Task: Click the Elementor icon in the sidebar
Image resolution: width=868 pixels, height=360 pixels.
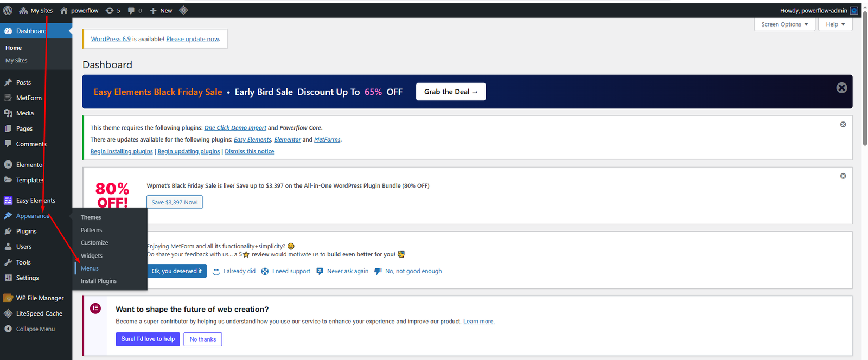Action: [x=8, y=164]
